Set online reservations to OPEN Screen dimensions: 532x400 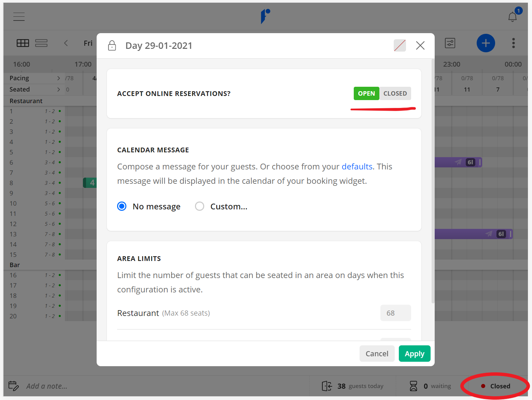[x=366, y=94]
